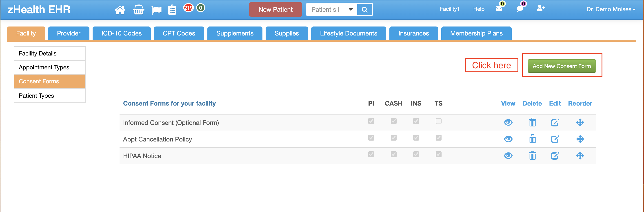View the Informed Consent form
Image resolution: width=644 pixels, height=212 pixels.
(508, 122)
